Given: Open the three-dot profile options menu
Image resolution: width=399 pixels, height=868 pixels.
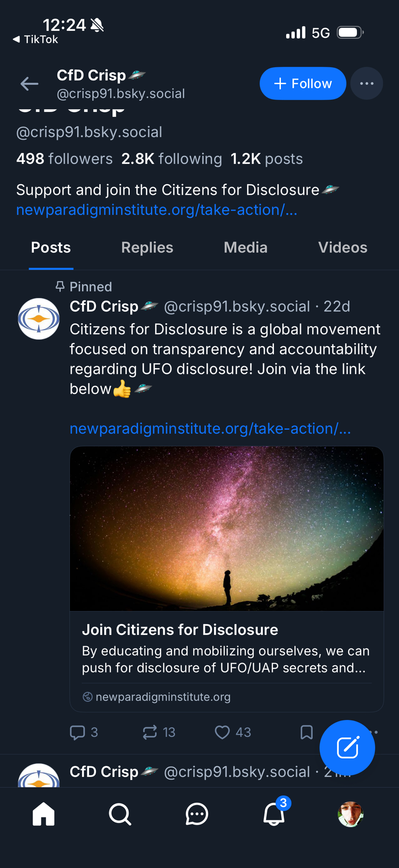Looking at the screenshot, I should coord(366,83).
